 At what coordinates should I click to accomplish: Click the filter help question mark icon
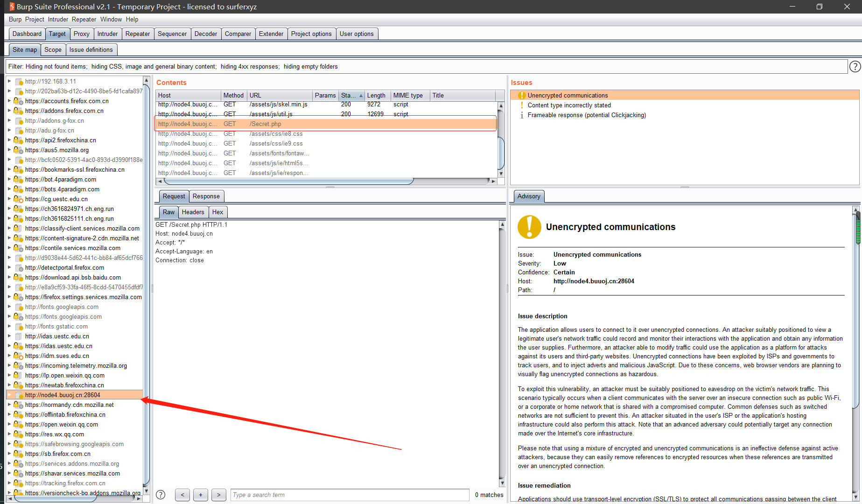coord(855,67)
